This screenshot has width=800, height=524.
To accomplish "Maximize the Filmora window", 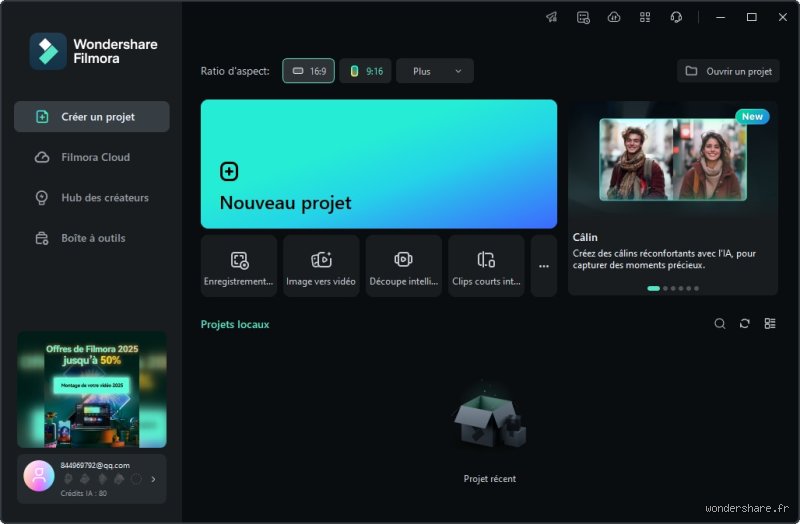I will click(752, 17).
